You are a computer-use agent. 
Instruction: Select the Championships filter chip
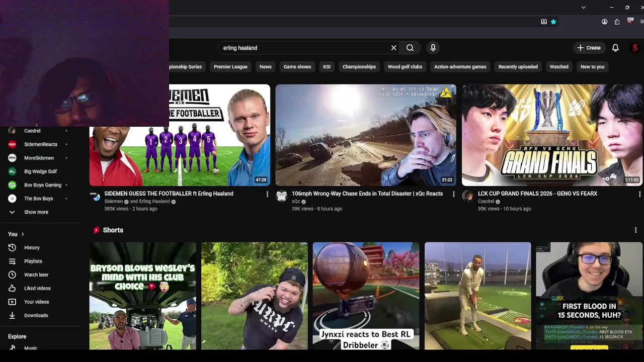click(359, 67)
